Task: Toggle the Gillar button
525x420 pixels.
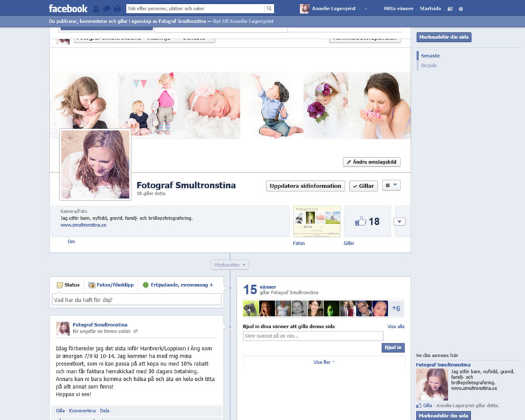Action: pos(363,186)
